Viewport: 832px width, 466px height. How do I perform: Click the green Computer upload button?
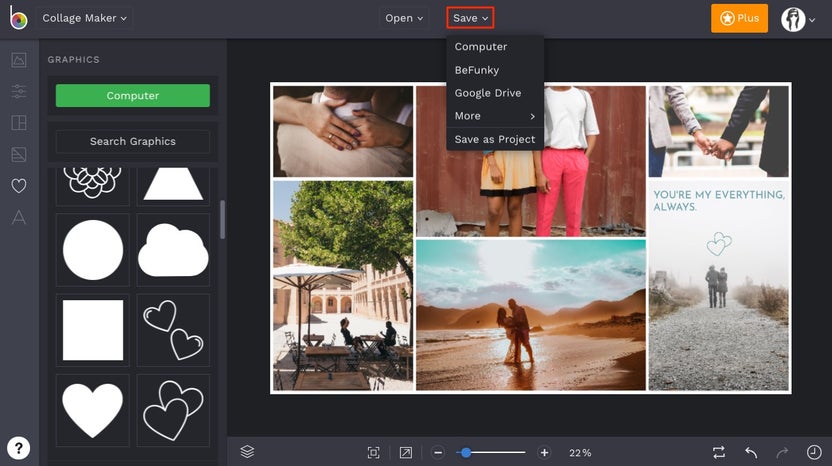[x=133, y=96]
